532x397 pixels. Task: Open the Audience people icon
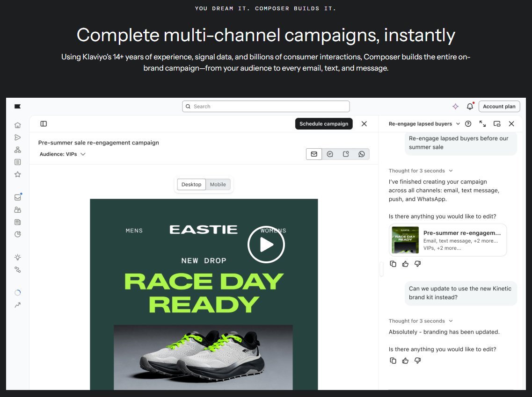(x=18, y=210)
